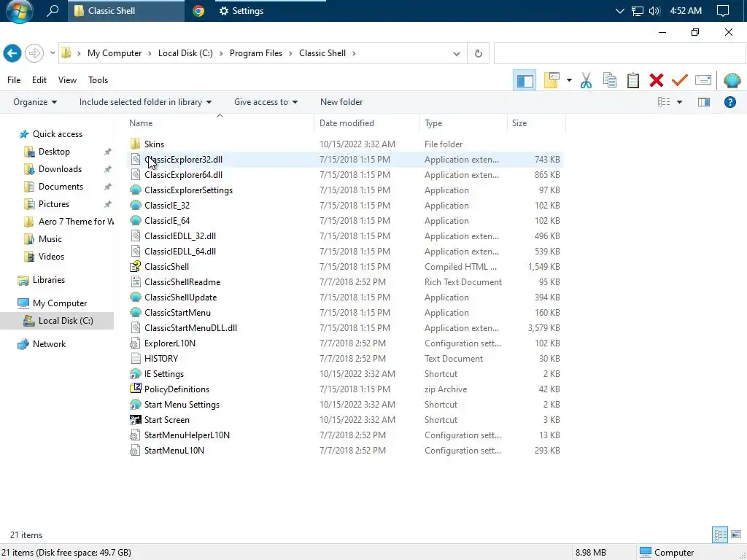Select the Start Screen shortcut

tap(166, 419)
